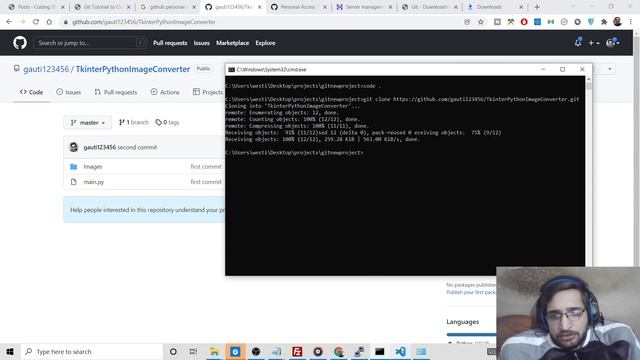Viewport: 640px width, 360px height.
Task: Click the cmd window scrollbar up arrow
Action: [x=589, y=80]
